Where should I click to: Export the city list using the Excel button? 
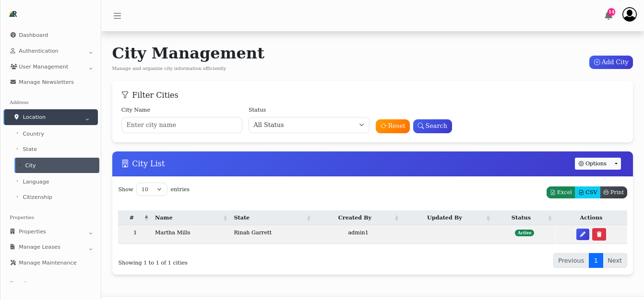pos(560,192)
